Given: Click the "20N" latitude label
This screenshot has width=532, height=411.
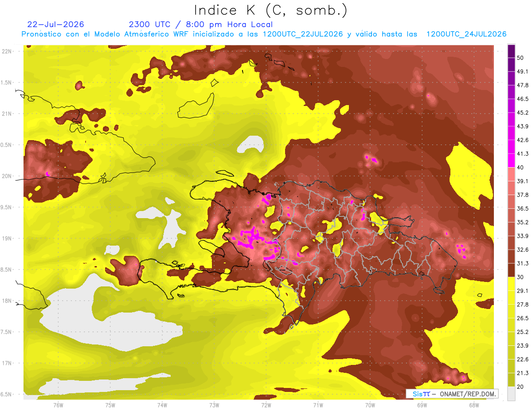Looking at the screenshot, I should click(8, 176).
